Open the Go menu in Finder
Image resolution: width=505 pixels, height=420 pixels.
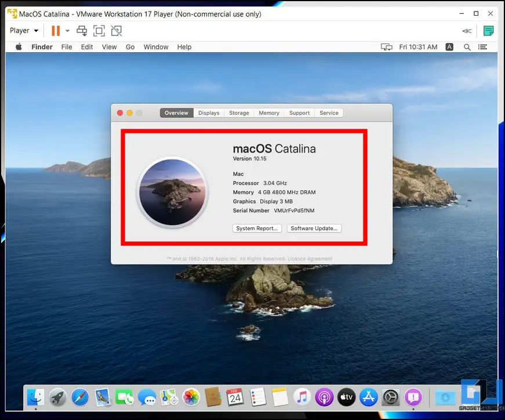(130, 47)
